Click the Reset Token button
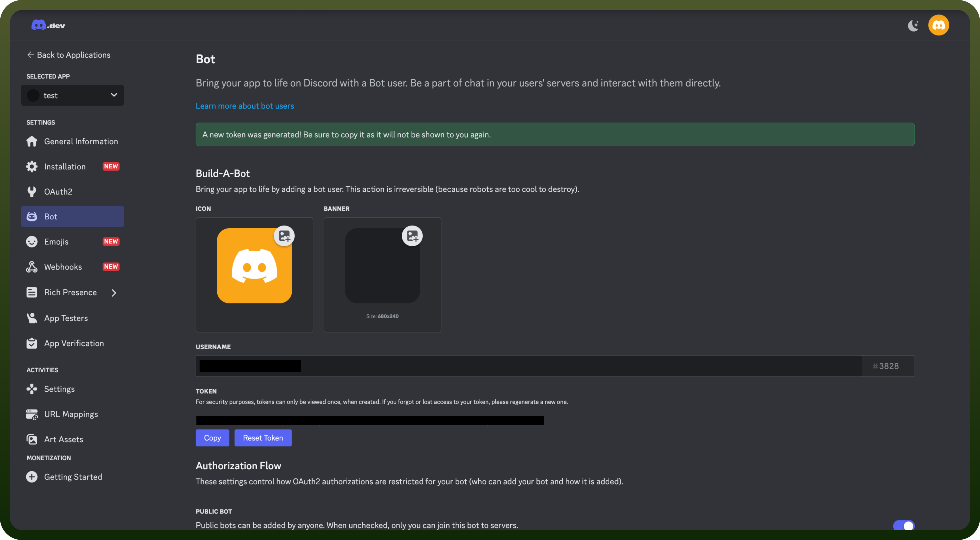Screen dimensions: 980x540 click(x=263, y=438)
